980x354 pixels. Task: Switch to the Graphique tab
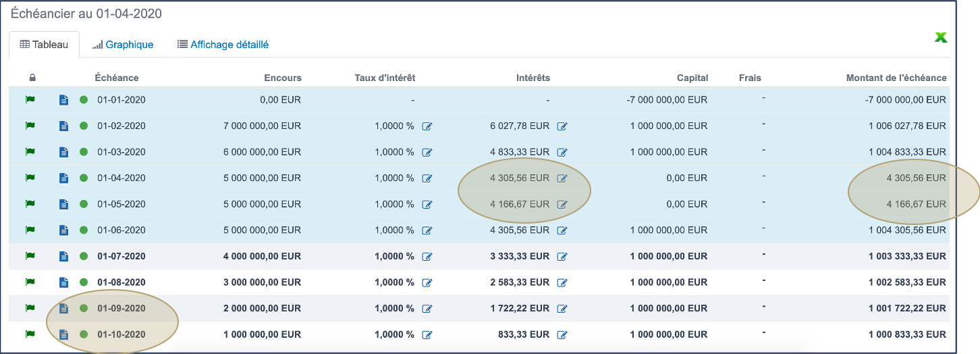coord(123,45)
